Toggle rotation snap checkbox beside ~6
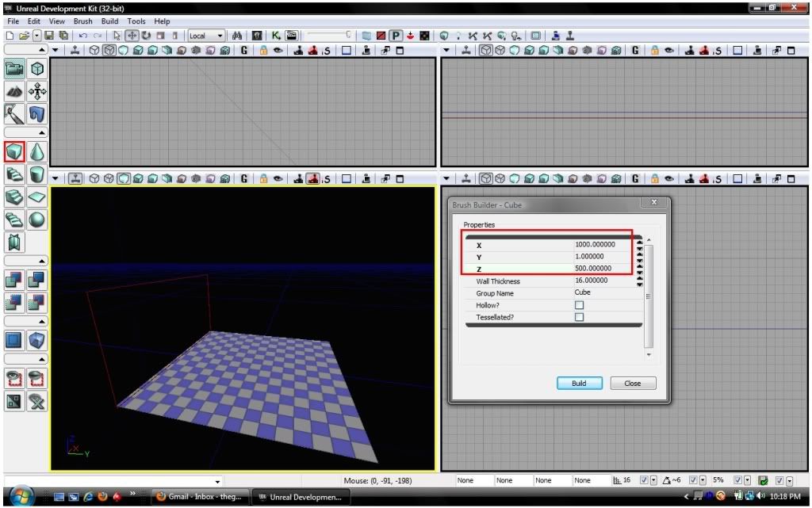812x508 pixels. (x=693, y=480)
